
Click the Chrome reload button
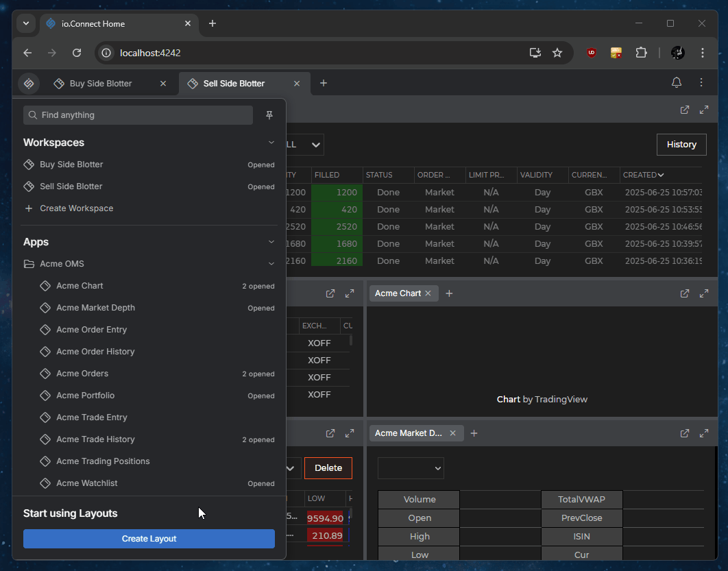pos(77,53)
